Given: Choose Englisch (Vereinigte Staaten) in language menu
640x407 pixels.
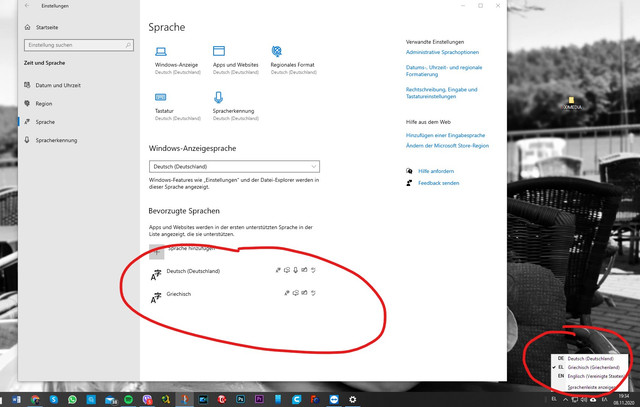Looking at the screenshot, I should coord(589,376).
